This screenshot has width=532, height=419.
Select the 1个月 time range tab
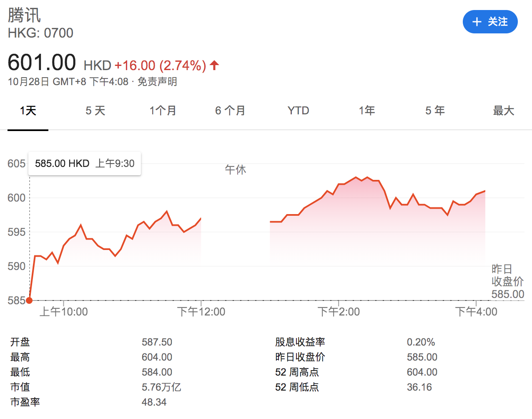click(x=163, y=111)
